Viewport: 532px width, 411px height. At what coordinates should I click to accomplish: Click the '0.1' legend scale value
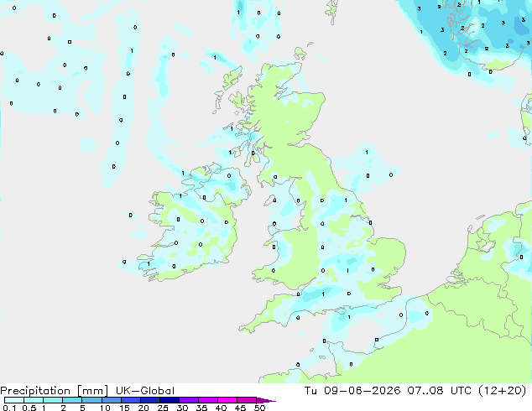[9, 408]
